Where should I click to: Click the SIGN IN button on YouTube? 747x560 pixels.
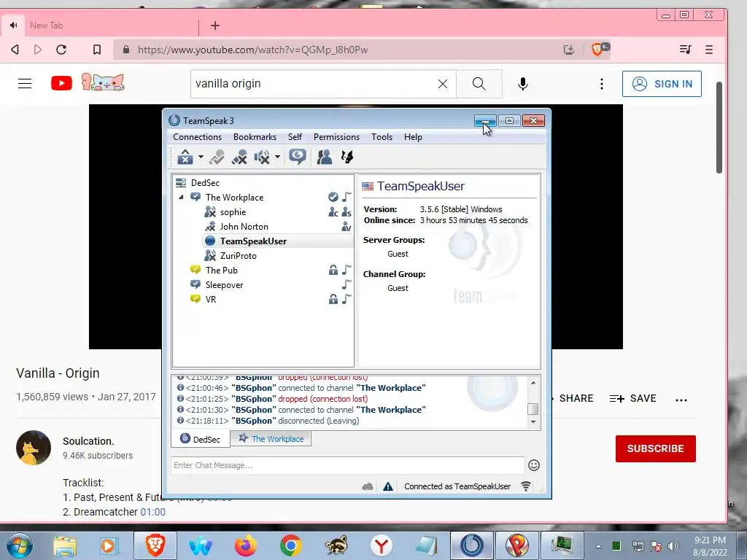[x=662, y=84]
